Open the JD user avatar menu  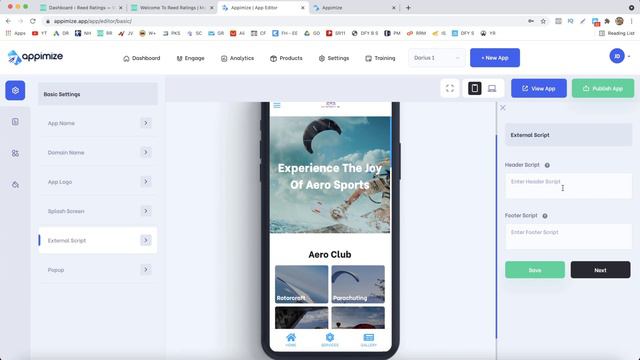click(617, 56)
